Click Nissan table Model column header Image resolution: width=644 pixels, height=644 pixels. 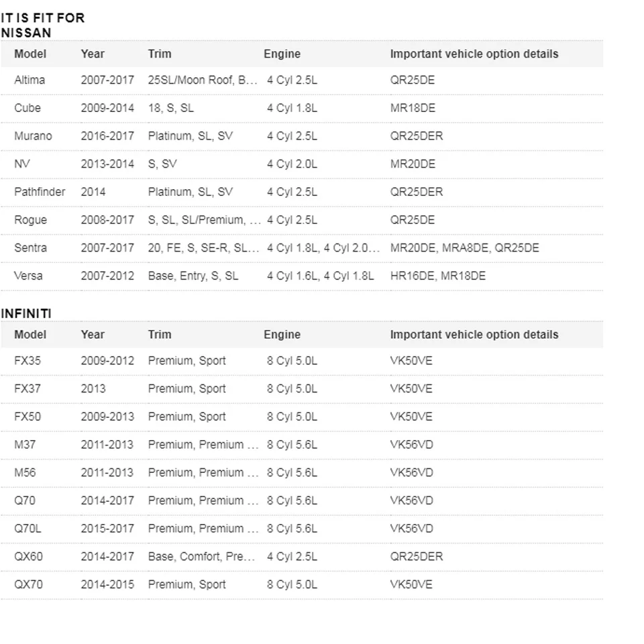click(x=30, y=54)
